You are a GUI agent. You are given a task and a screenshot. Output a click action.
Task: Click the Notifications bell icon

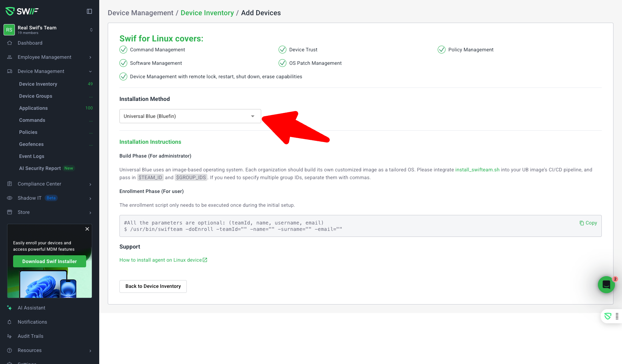[x=10, y=322]
